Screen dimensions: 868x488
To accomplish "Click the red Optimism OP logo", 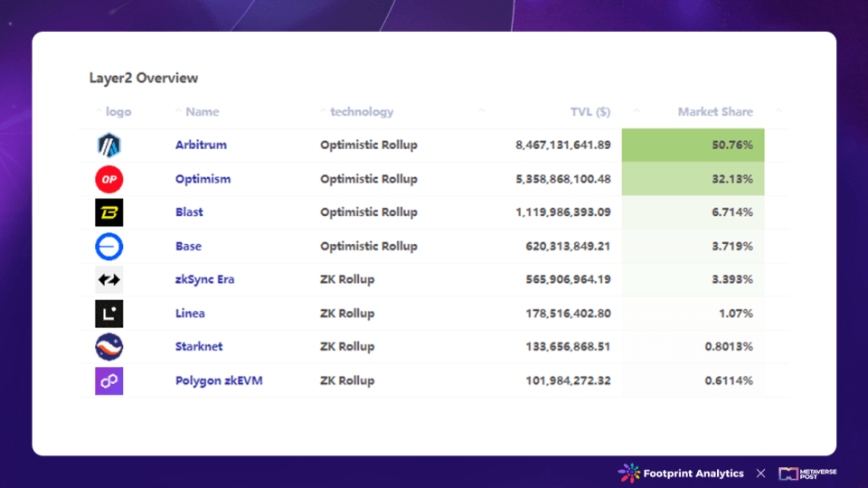I will click(109, 179).
